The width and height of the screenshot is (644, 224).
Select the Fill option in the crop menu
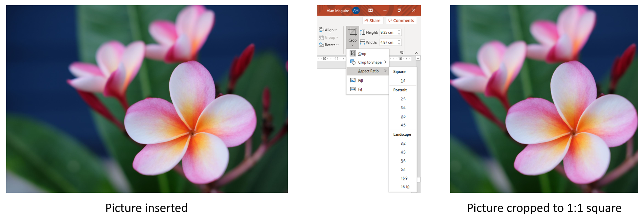click(360, 80)
